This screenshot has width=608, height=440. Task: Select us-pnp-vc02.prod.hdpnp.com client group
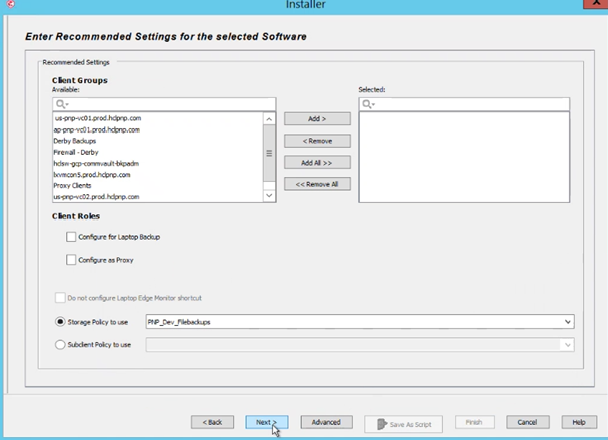click(x=97, y=197)
